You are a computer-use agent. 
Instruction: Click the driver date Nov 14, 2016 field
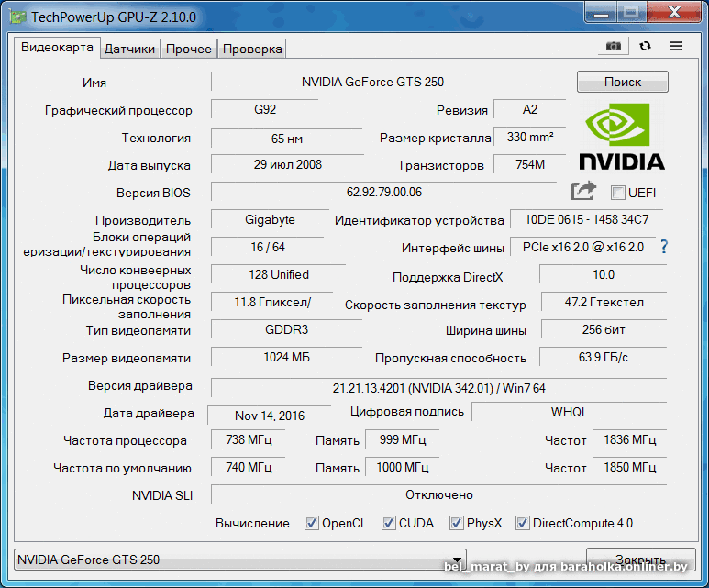coord(269,416)
